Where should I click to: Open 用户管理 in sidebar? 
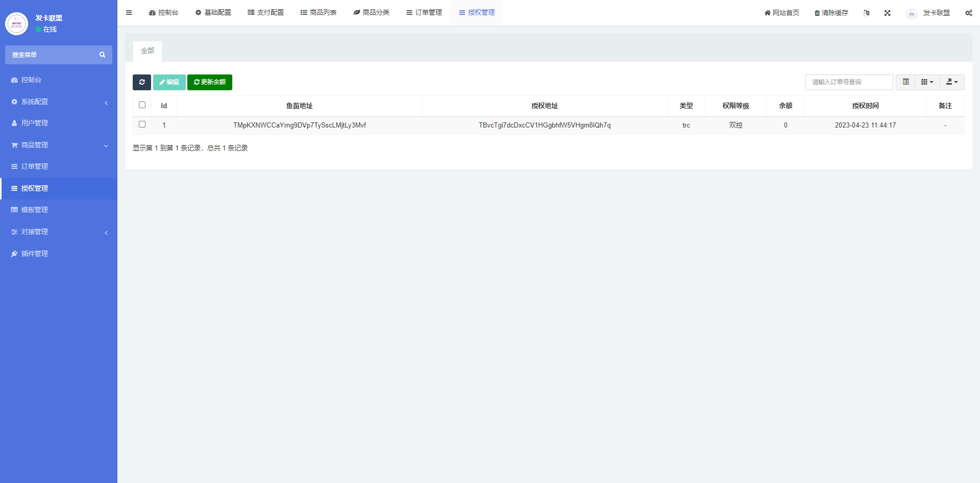click(59, 123)
